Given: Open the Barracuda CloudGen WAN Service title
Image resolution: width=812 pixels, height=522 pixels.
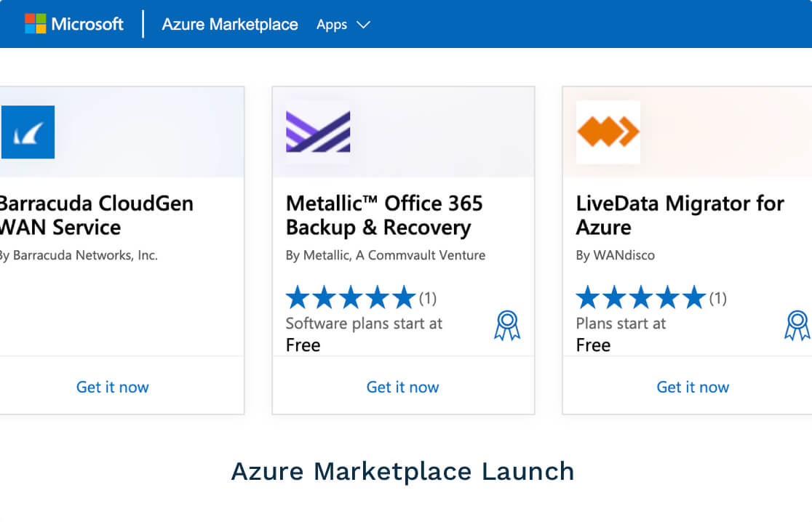Looking at the screenshot, I should click(96, 215).
